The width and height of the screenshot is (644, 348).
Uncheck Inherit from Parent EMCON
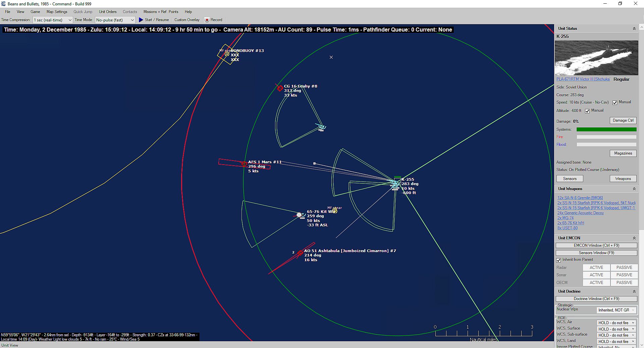[x=558, y=260]
